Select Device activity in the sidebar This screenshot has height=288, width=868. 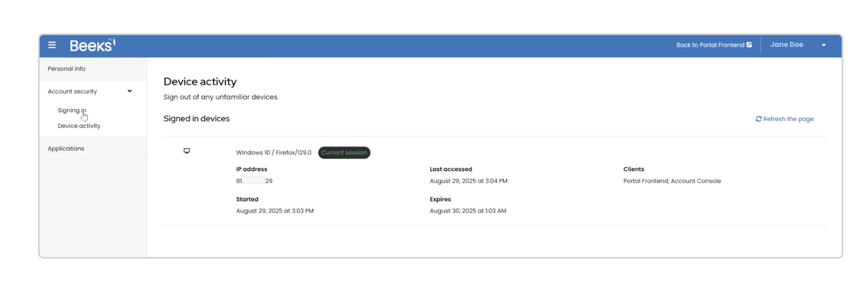point(79,126)
